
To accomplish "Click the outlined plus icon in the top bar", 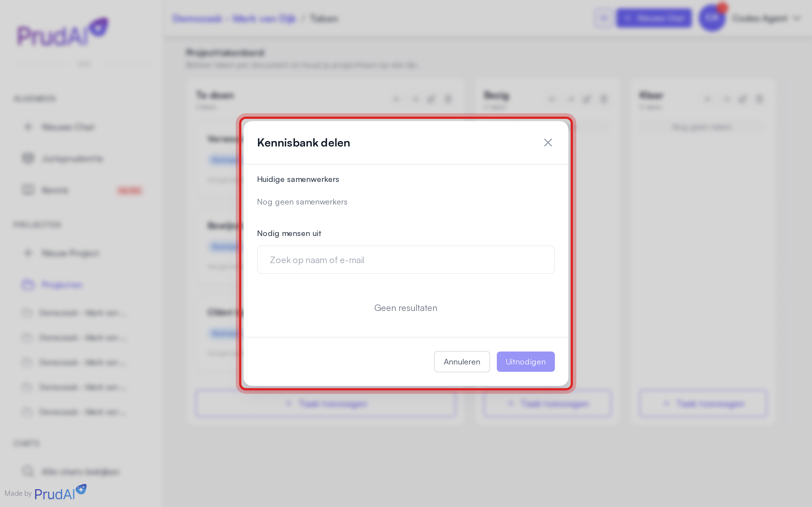I will (x=604, y=18).
